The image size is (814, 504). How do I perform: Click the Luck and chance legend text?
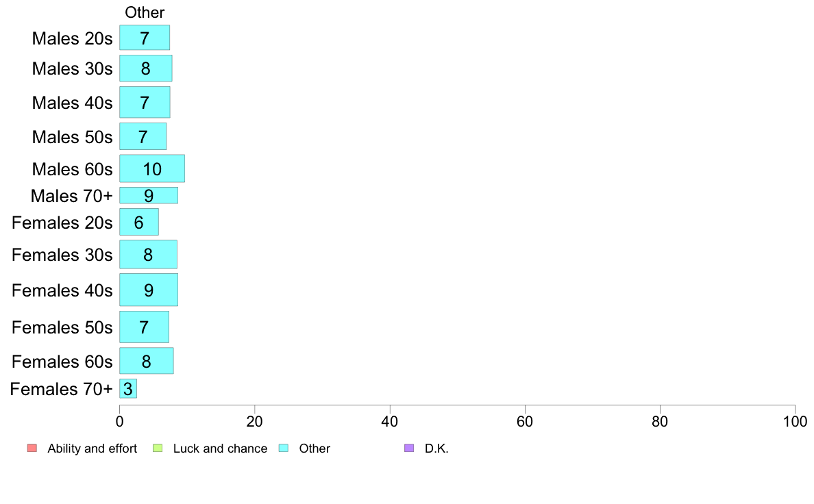220,449
